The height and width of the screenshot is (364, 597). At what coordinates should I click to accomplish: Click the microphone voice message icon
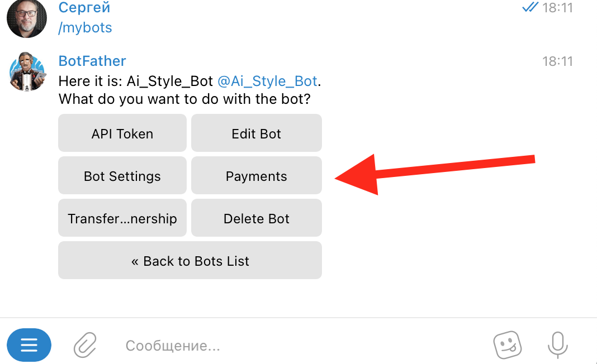coord(557,345)
